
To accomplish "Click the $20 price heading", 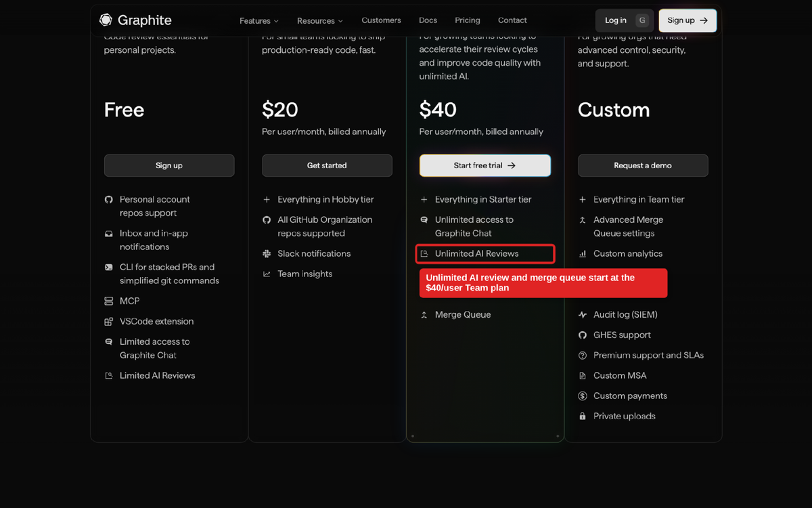I will (x=280, y=110).
